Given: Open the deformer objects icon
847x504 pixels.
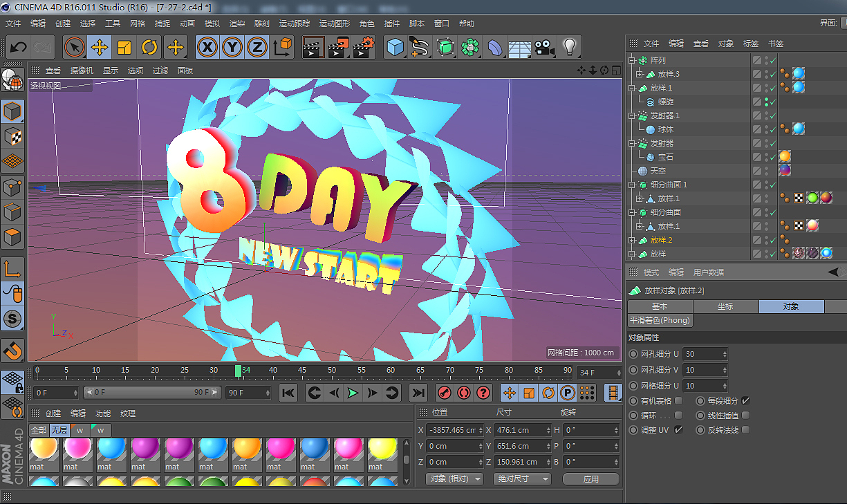Looking at the screenshot, I should [x=495, y=48].
